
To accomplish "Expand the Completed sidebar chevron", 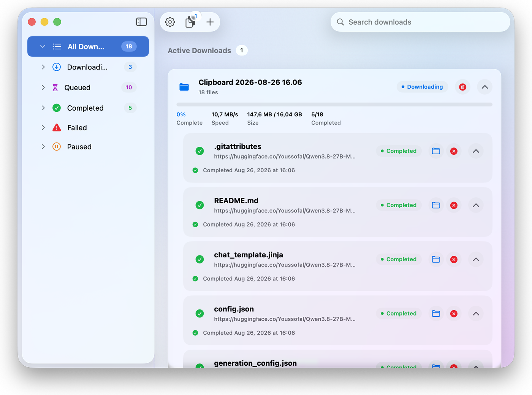I will (43, 108).
